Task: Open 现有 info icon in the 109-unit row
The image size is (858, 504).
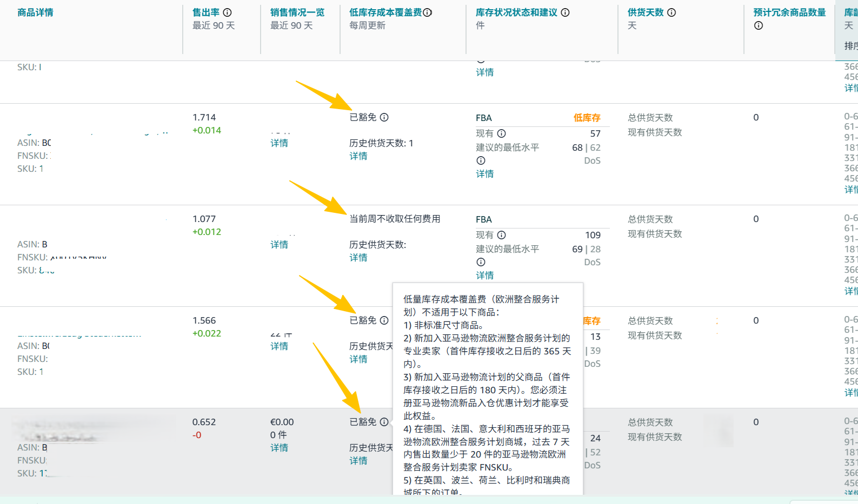Action: tap(502, 235)
